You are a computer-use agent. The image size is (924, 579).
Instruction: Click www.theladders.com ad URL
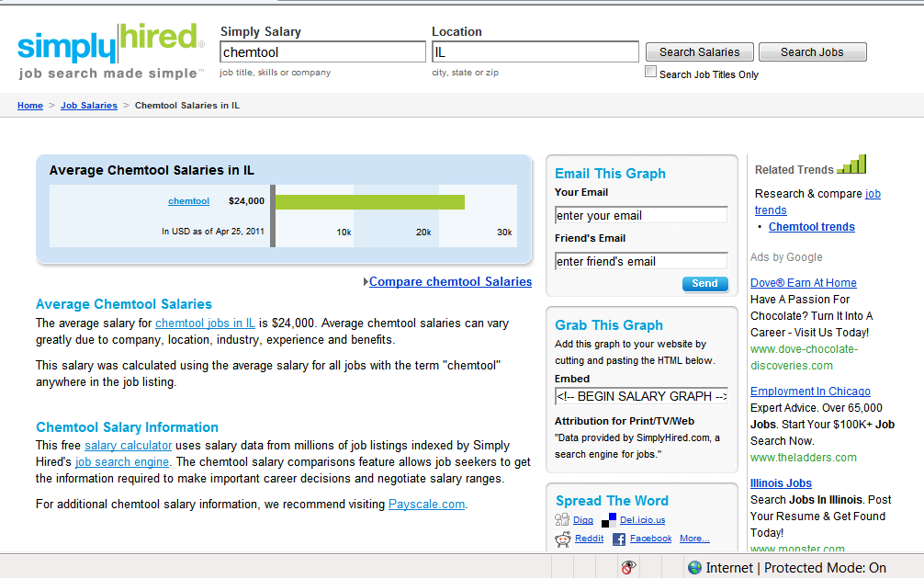803,458
